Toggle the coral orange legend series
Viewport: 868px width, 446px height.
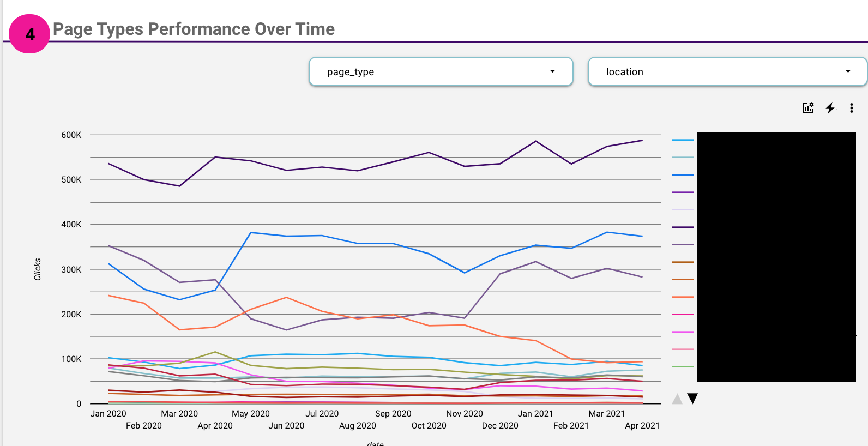682,297
